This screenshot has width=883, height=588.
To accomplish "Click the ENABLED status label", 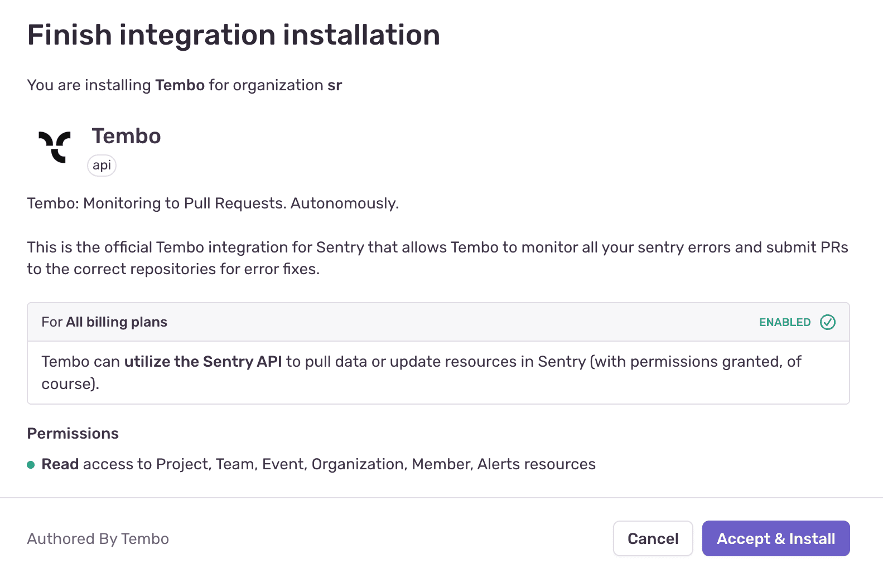I will [x=785, y=323].
